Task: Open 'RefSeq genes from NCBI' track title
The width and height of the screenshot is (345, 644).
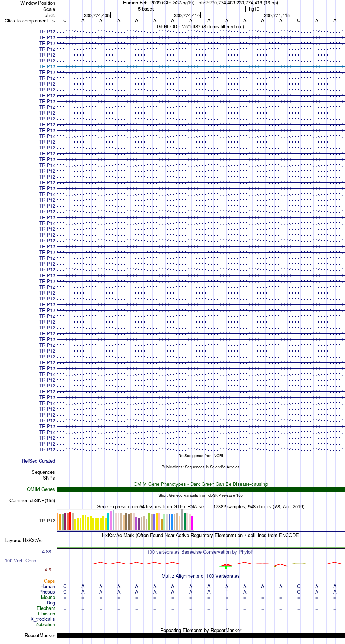Action: pos(200,456)
